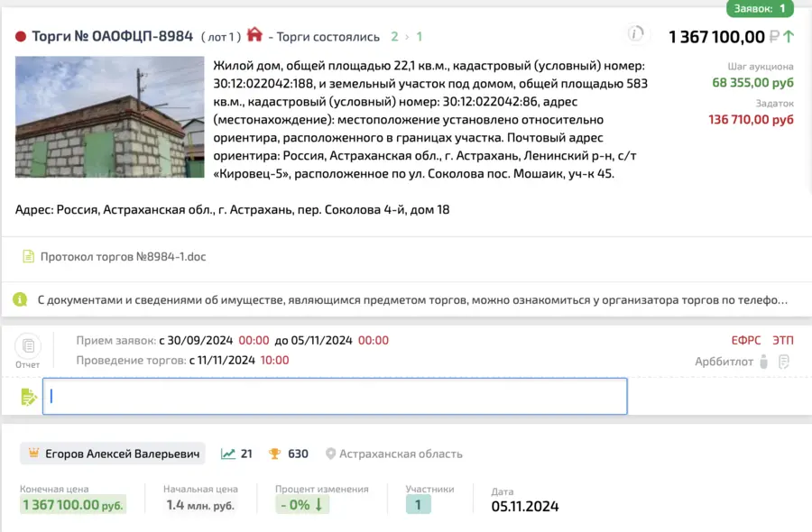
Task: Expand the truncated documents notice text
Action: pos(412,300)
